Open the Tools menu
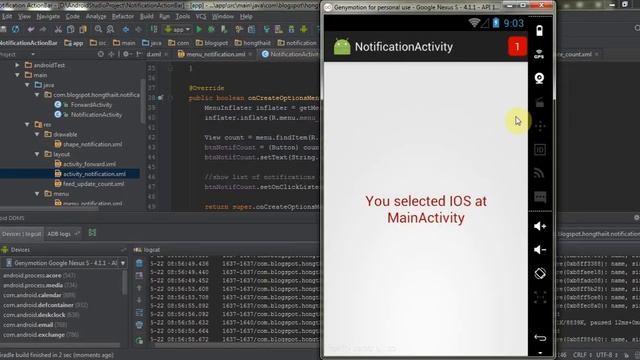The height and width of the screenshot is (360, 640). [x=182, y=17]
